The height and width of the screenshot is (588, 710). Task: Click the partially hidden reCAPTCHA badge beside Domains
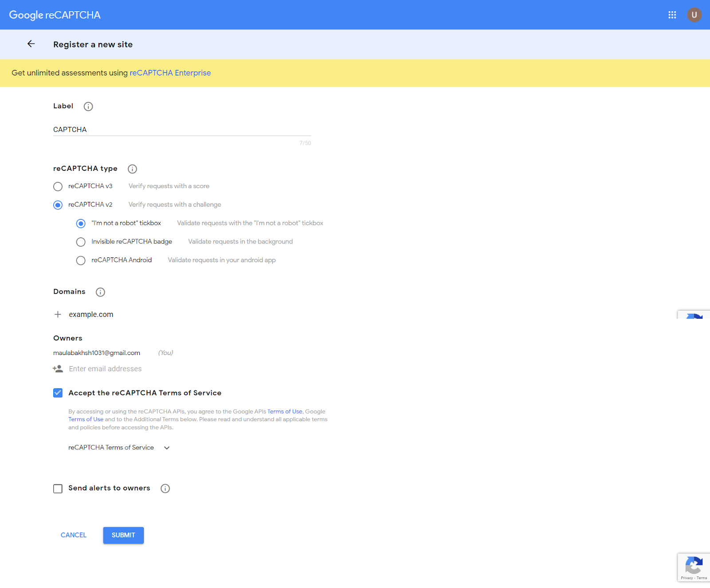(694, 315)
